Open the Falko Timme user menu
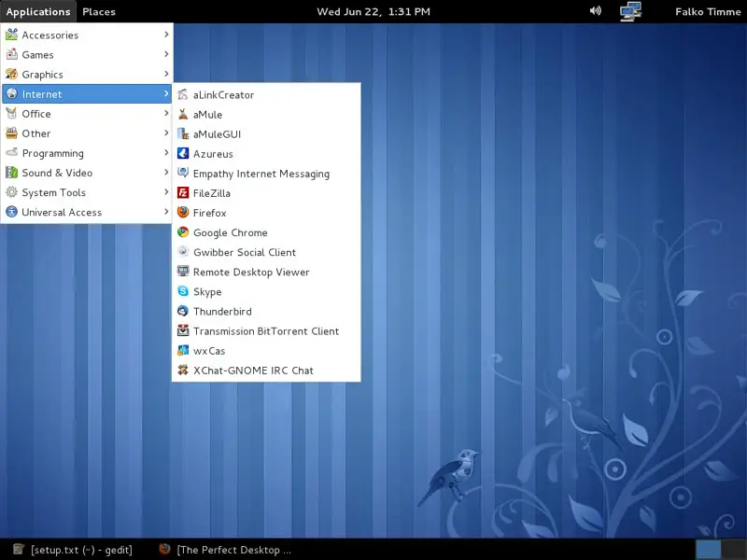Screen dimensions: 747x560 (708, 11)
